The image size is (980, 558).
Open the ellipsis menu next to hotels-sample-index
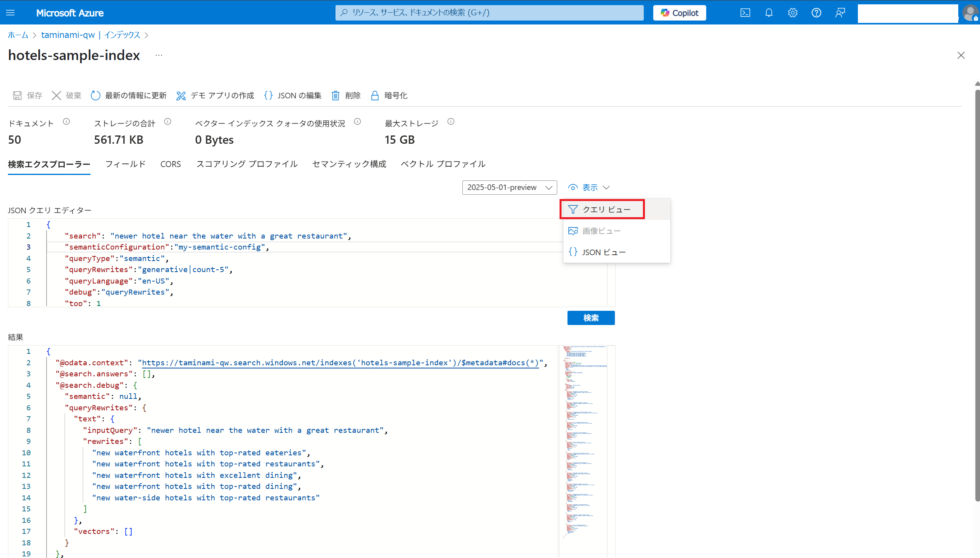click(159, 56)
